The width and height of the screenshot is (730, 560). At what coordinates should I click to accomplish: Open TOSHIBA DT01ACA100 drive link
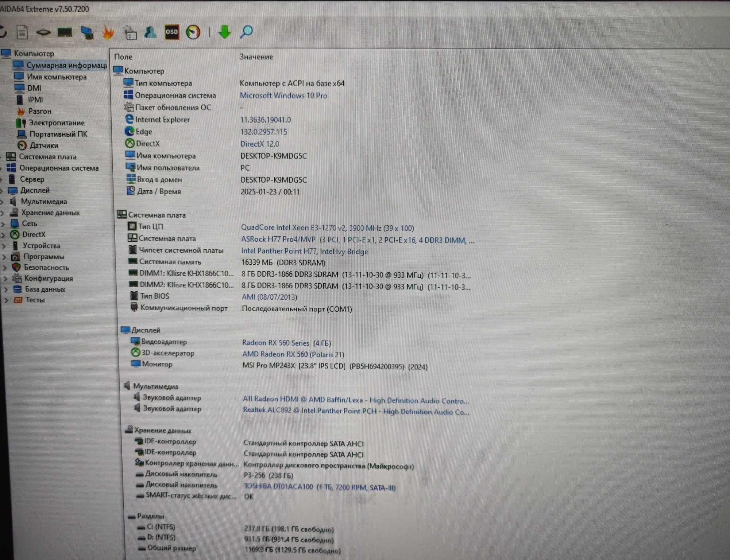tap(320, 487)
